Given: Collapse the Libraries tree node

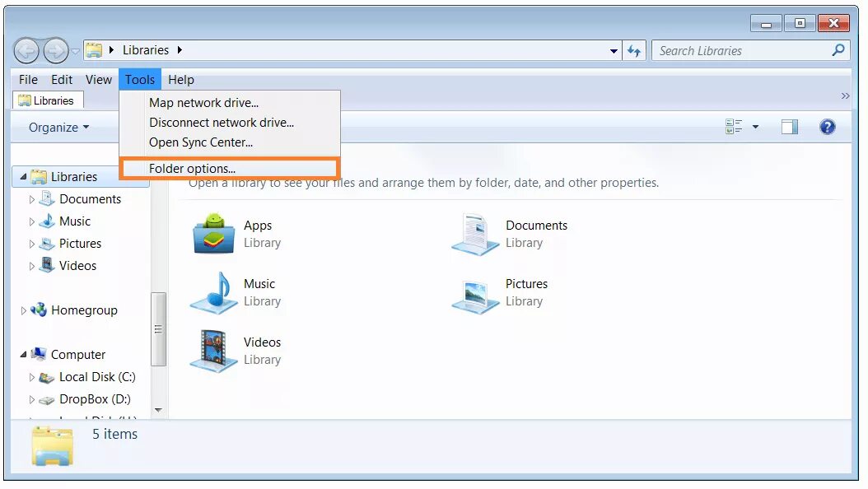Looking at the screenshot, I should [x=23, y=176].
